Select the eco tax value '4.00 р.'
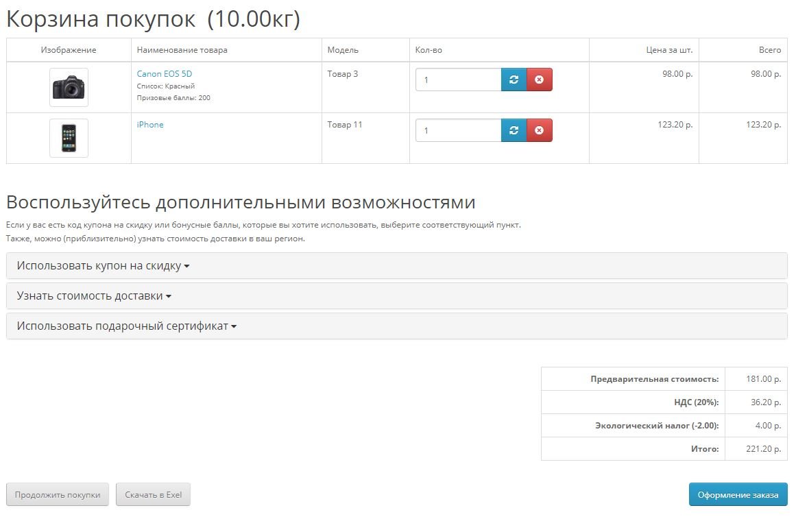Screen dimensions: 796x532 pyautogui.click(x=768, y=426)
